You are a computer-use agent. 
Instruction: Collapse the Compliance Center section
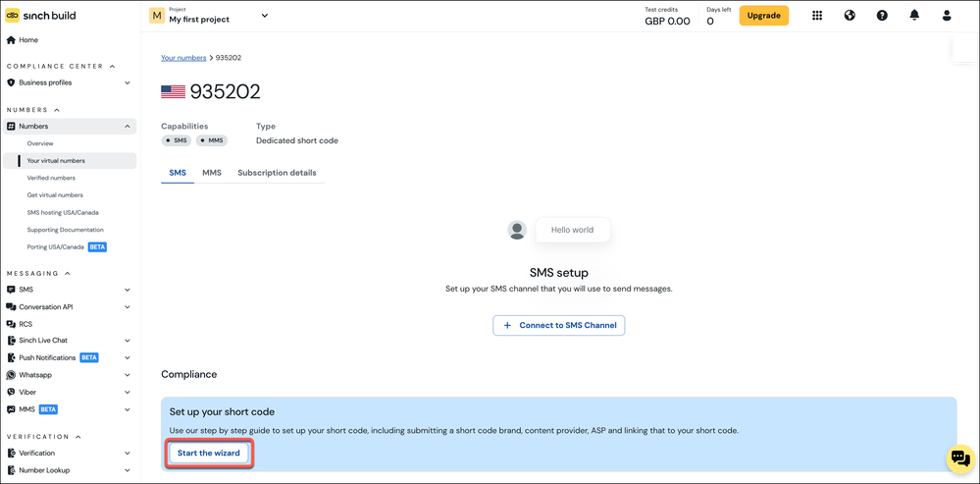(61, 67)
